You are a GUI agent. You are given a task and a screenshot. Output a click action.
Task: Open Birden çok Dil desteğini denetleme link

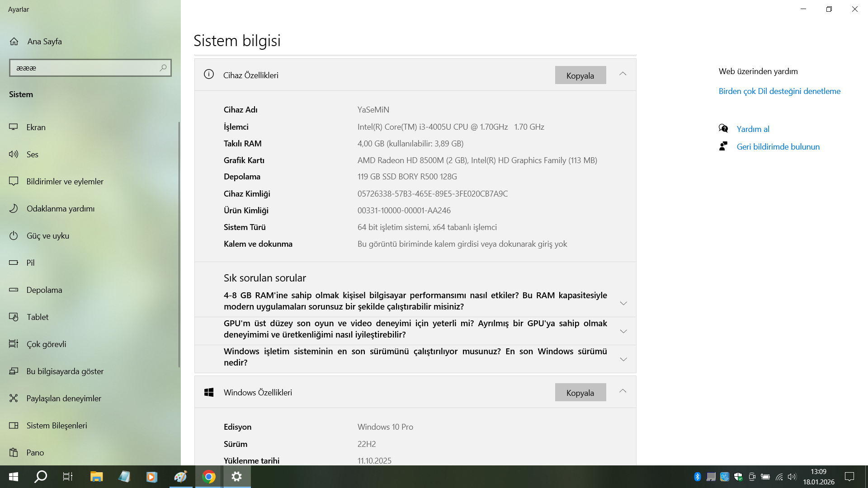779,91
